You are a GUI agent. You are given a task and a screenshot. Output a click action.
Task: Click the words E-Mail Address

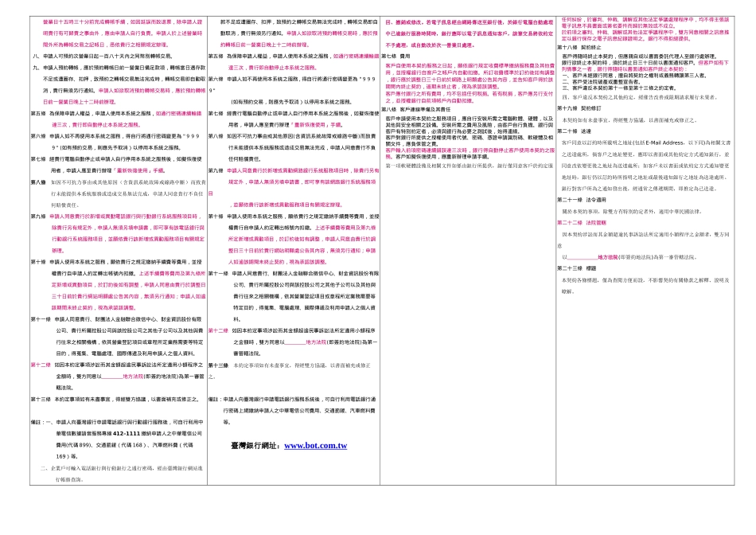click(664, 143)
